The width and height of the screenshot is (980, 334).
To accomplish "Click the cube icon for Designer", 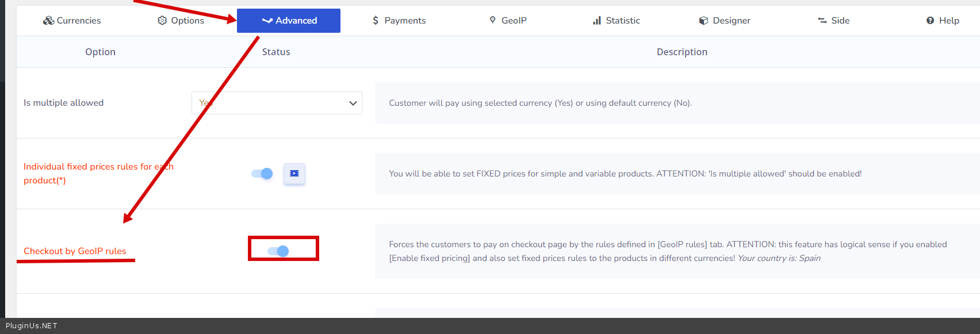I will [x=703, y=21].
